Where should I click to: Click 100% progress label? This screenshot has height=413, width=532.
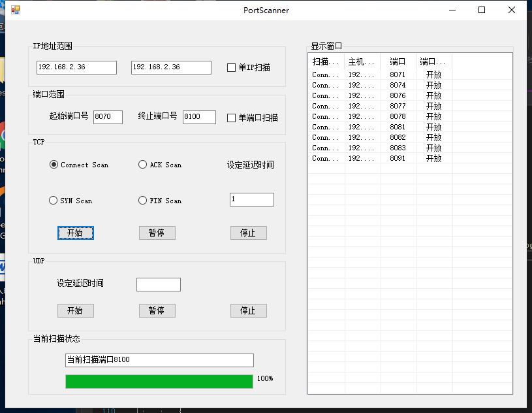[x=265, y=378]
